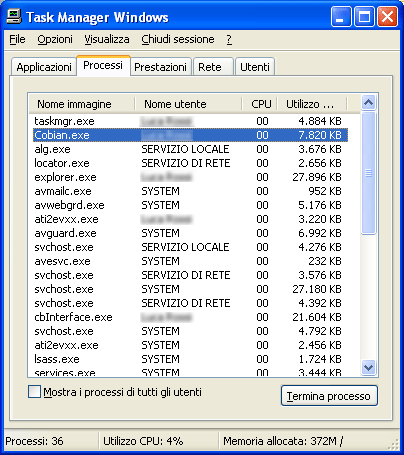Click SERVIZIO LOCALE beside alg.exe
The image size is (404, 455).
point(185,149)
